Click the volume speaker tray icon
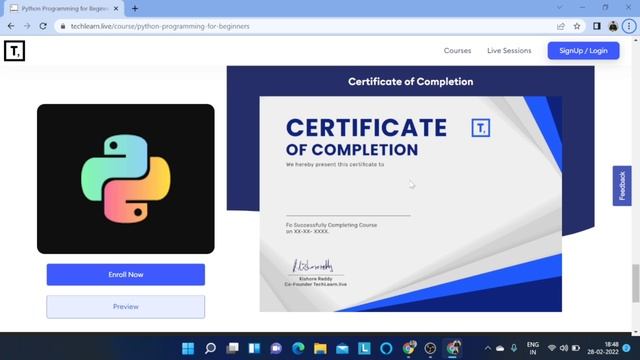 click(x=564, y=348)
